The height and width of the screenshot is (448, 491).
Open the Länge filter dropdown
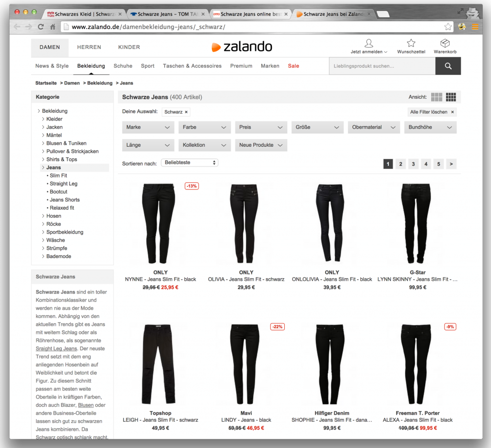(x=148, y=145)
